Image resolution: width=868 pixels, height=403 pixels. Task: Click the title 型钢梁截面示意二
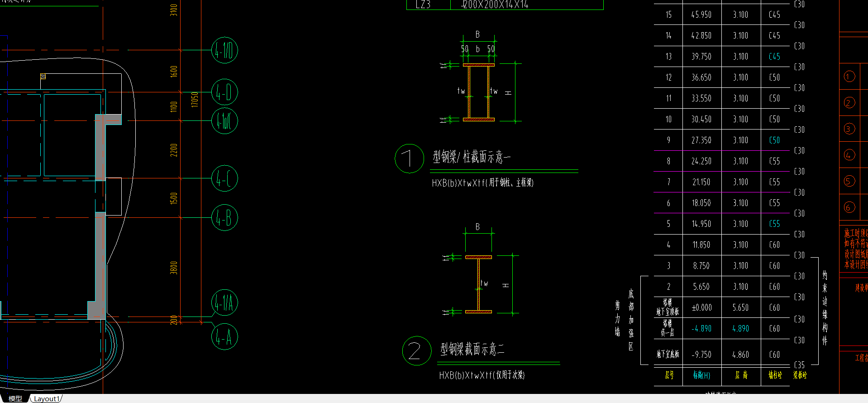472,349
